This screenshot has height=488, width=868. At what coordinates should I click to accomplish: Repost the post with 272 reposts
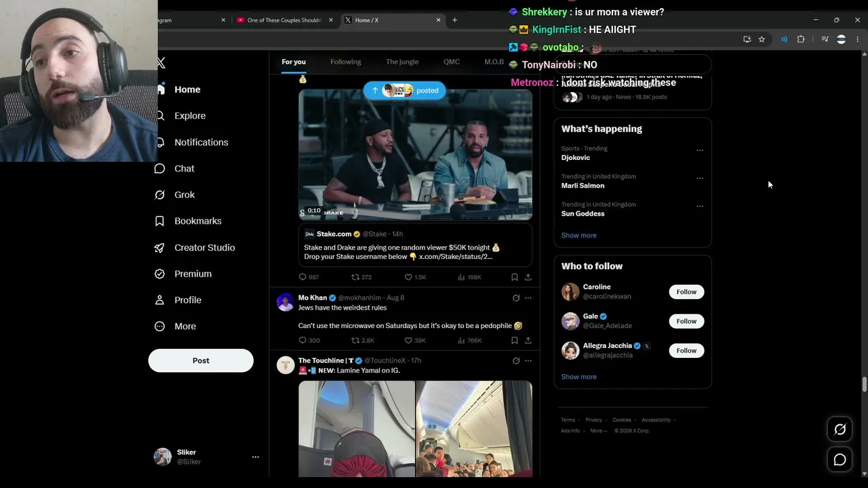(x=361, y=277)
